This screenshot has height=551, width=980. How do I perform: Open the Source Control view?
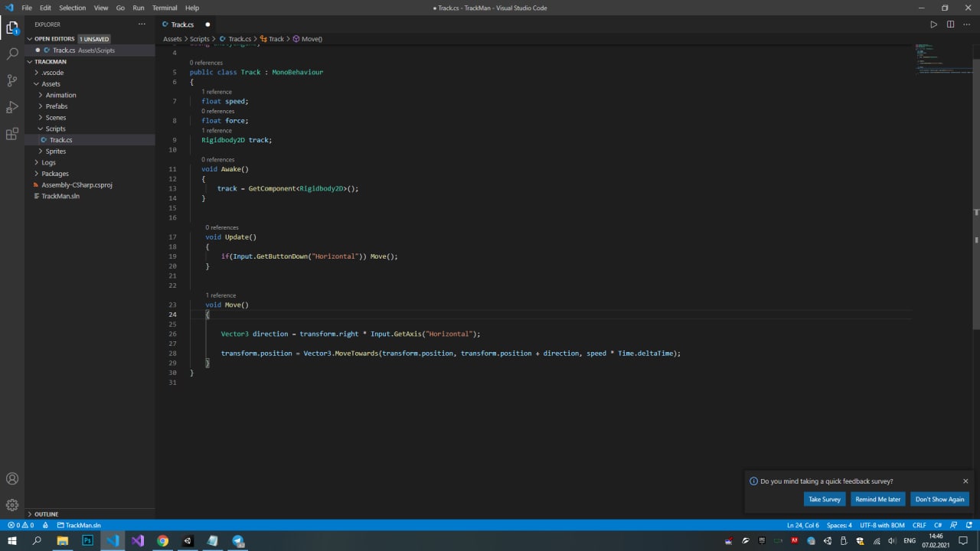coord(12,80)
